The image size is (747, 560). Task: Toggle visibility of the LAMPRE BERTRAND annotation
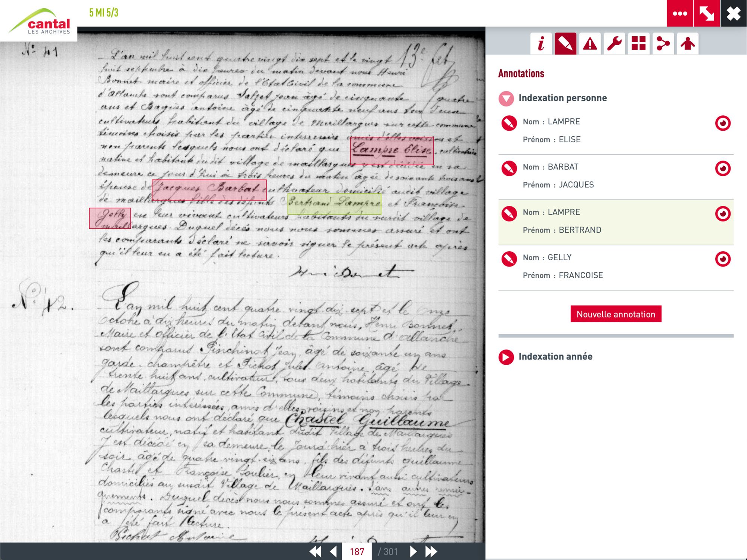[x=723, y=214]
